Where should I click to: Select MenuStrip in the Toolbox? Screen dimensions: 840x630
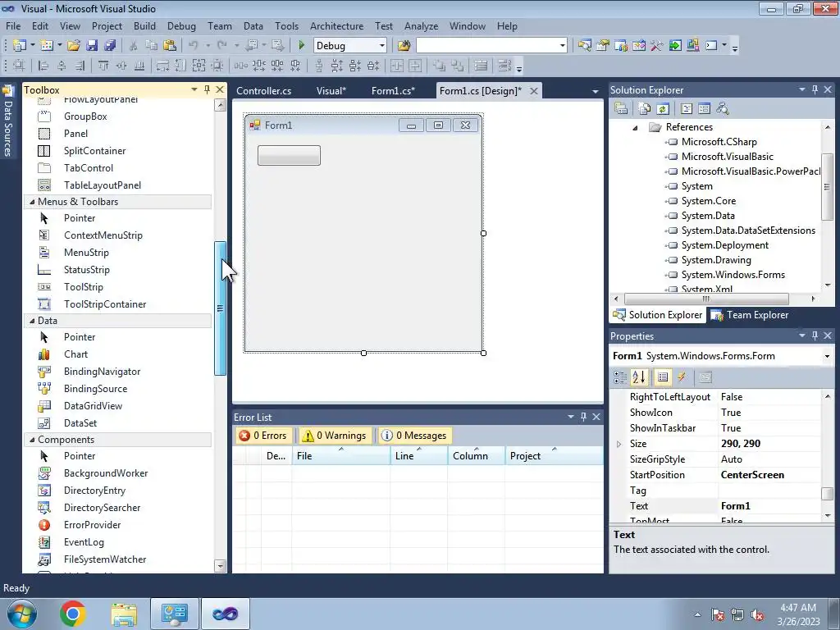[86, 253]
